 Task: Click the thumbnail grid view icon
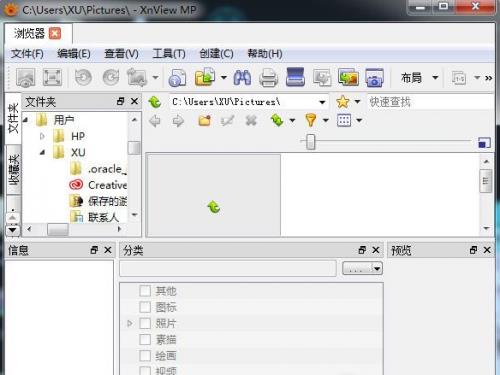tap(344, 120)
